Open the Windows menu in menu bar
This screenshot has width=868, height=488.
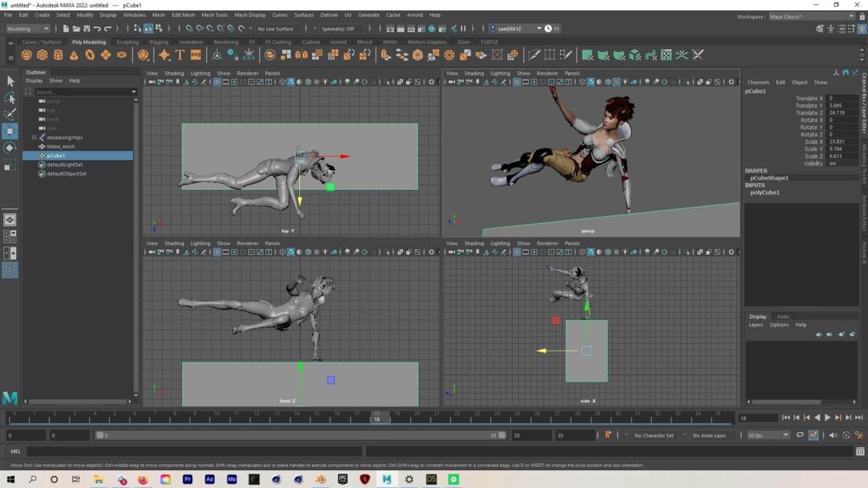pyautogui.click(x=134, y=15)
